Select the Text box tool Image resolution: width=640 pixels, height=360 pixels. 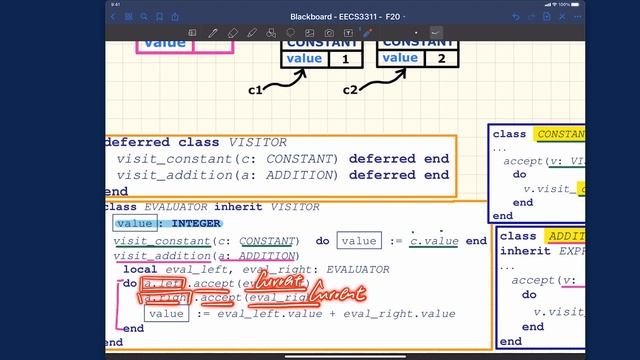pos(348,33)
